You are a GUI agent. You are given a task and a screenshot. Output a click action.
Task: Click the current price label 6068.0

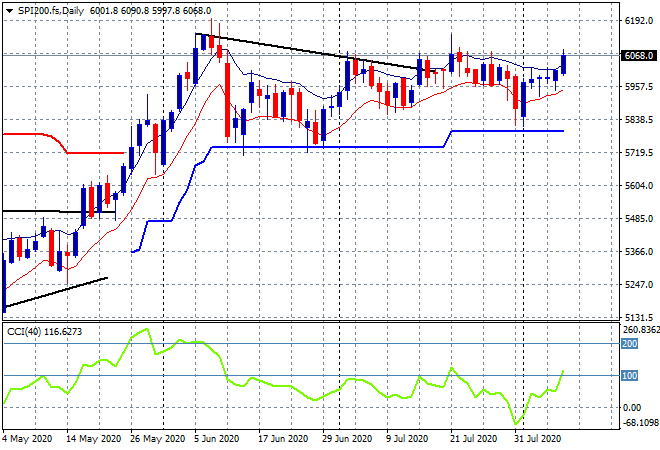pos(639,56)
